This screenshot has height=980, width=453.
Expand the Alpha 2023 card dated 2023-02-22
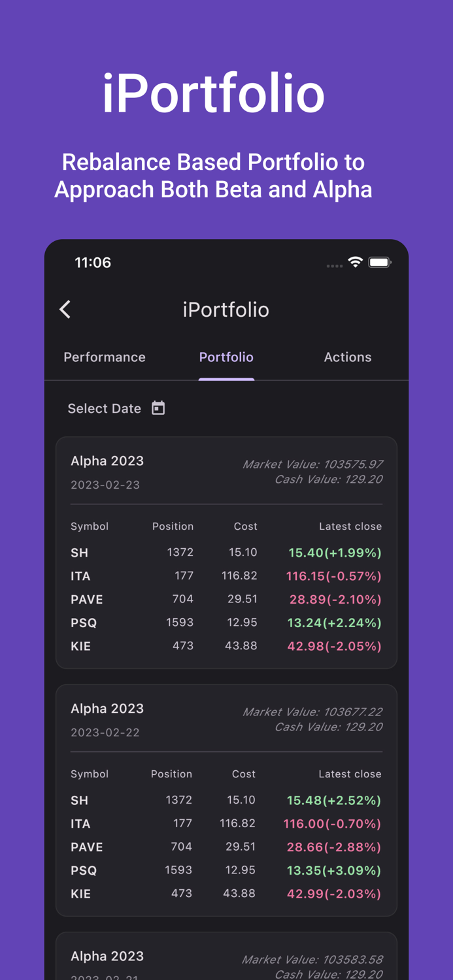click(107, 708)
